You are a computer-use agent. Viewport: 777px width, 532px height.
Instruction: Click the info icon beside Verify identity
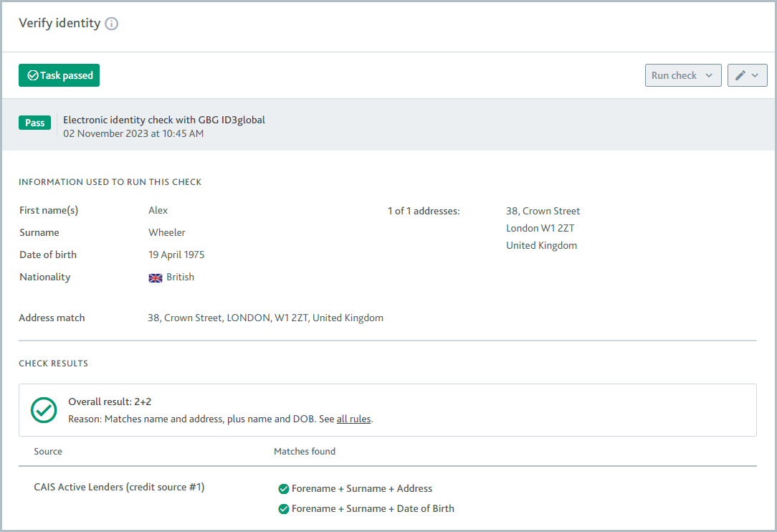pyautogui.click(x=112, y=24)
